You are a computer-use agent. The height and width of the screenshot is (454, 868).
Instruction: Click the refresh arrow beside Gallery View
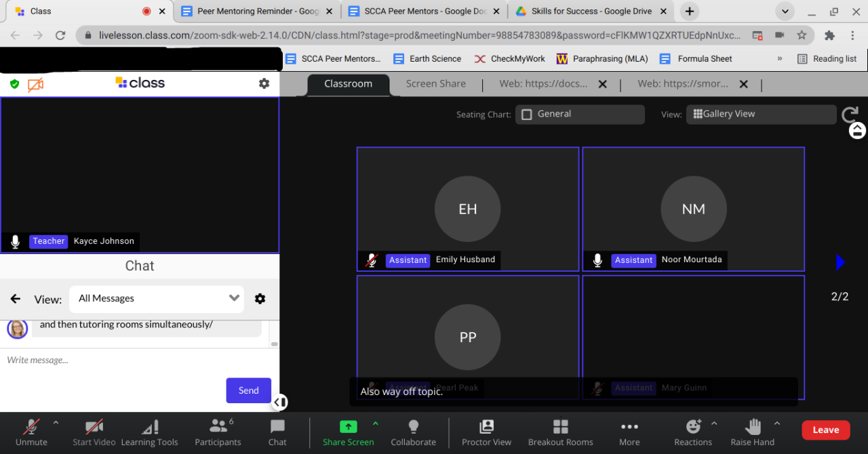pos(850,114)
